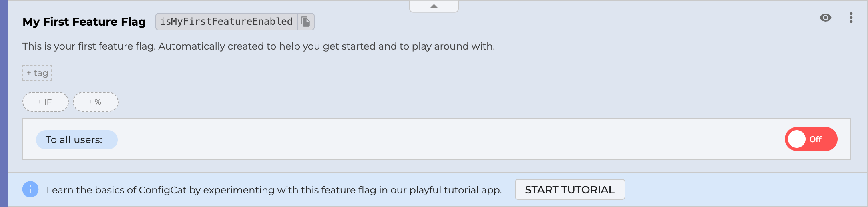Click the feature flag description text
This screenshot has height=207, width=868.
pyautogui.click(x=258, y=46)
